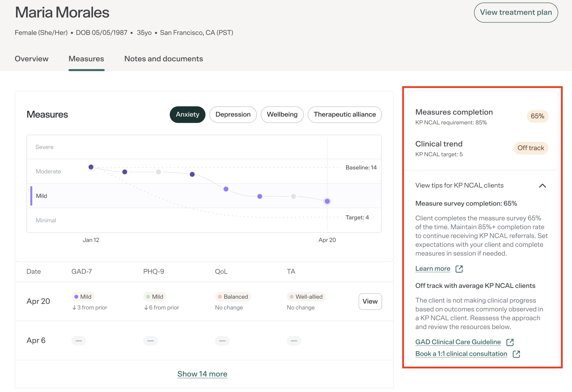Click the QoL column header
The width and height of the screenshot is (572, 392).
tap(221, 271)
